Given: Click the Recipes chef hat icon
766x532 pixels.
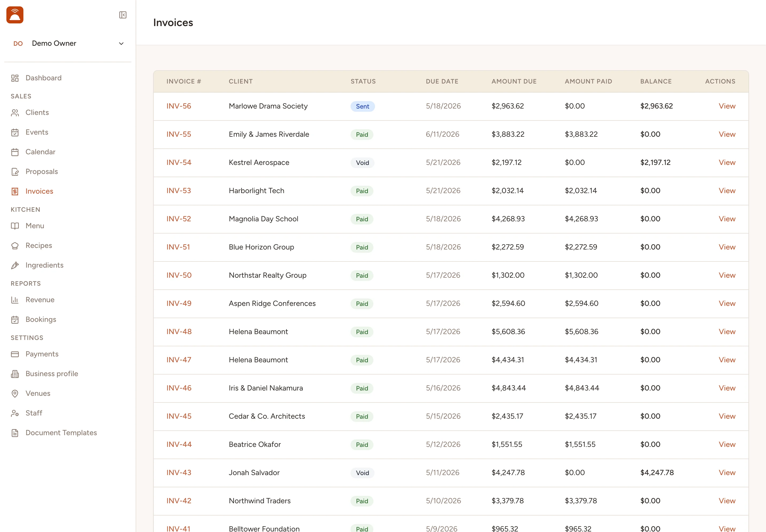Looking at the screenshot, I should (15, 246).
